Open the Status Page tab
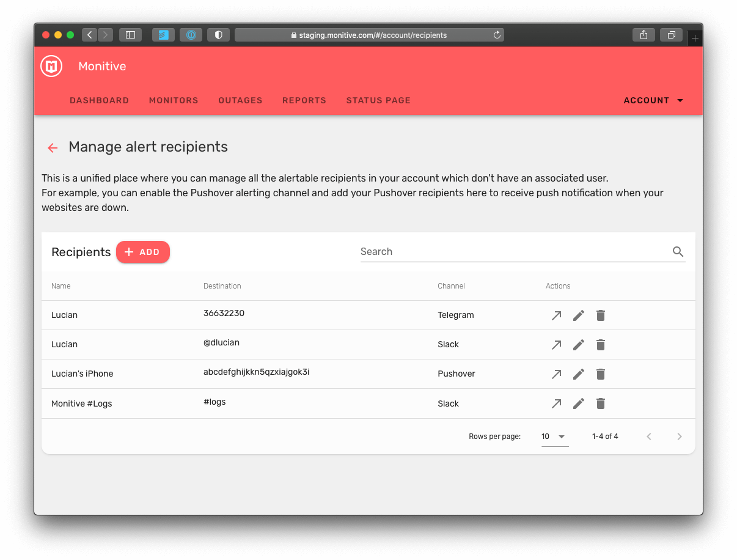This screenshot has height=560, width=737. coord(378,100)
